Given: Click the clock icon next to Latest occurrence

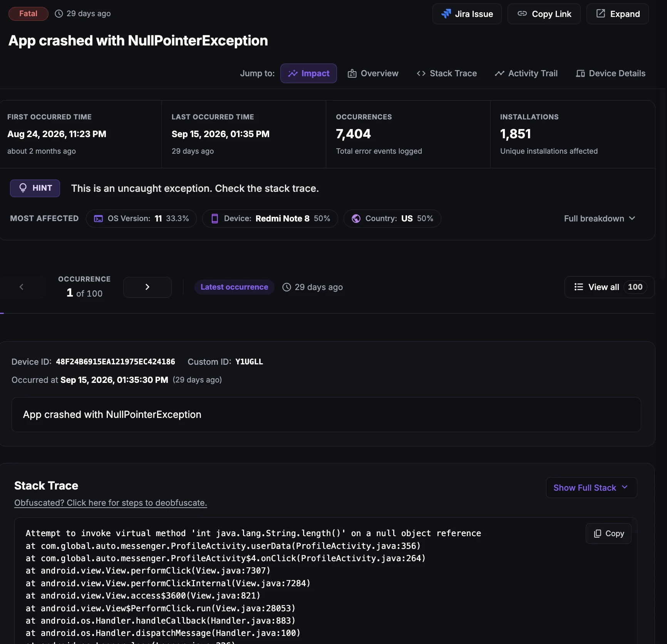Looking at the screenshot, I should click(287, 287).
